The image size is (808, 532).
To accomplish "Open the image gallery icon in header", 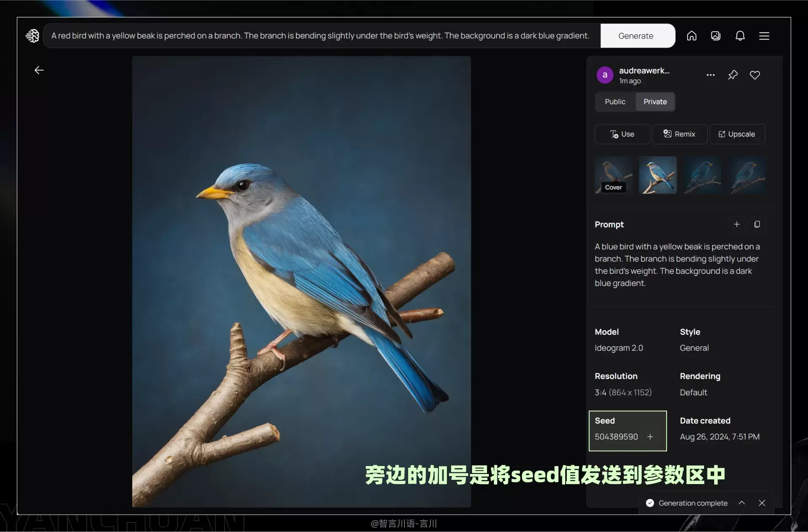I will point(715,36).
